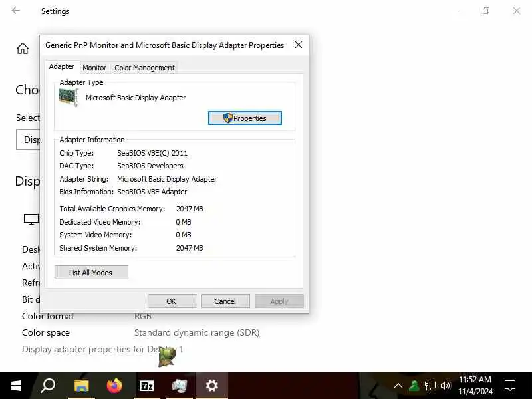
Task: Click Cancel in adapter properties dialog
Action: coord(225,301)
